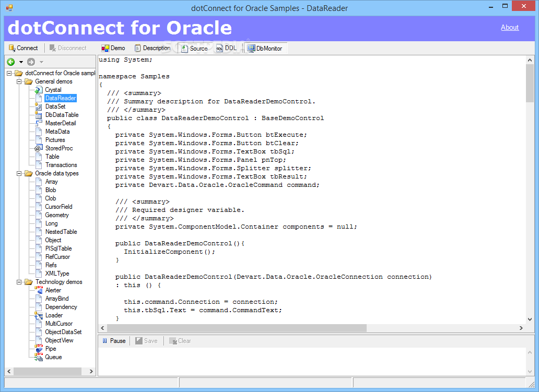
Task: Click the DataSet item icon
Action: [39, 106]
